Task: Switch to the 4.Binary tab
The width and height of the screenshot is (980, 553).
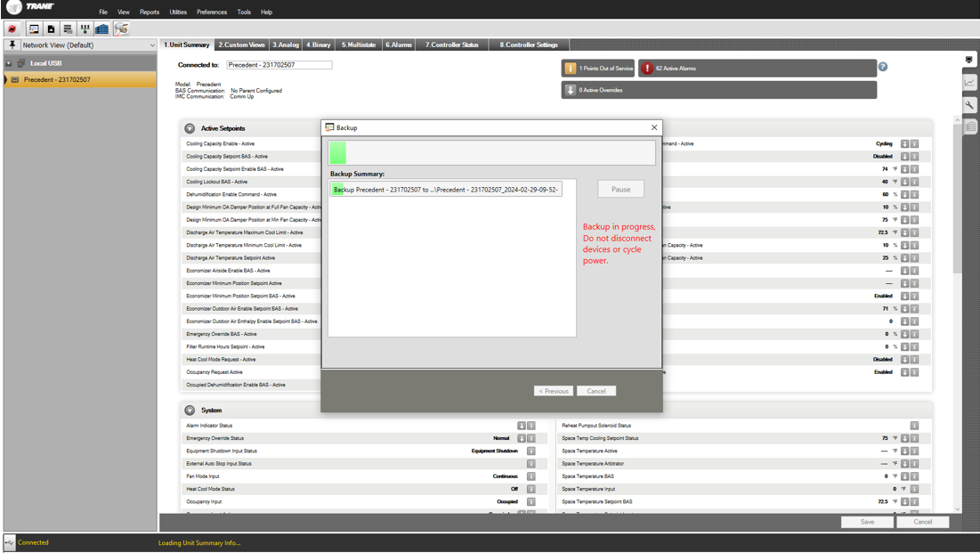Action: [x=318, y=45]
